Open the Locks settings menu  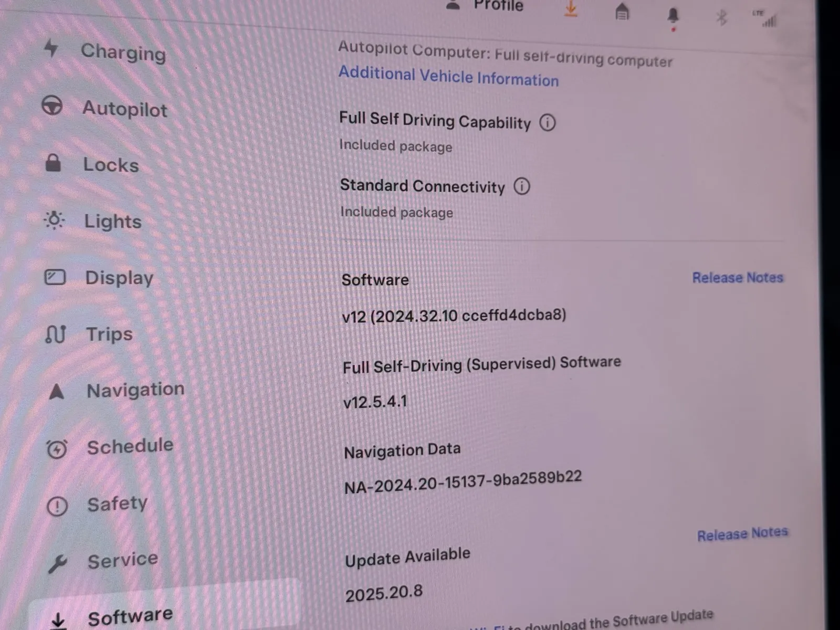92,164
